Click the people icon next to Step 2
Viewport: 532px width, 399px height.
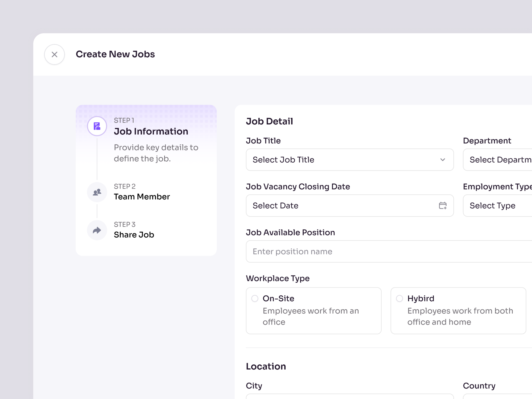(97, 192)
